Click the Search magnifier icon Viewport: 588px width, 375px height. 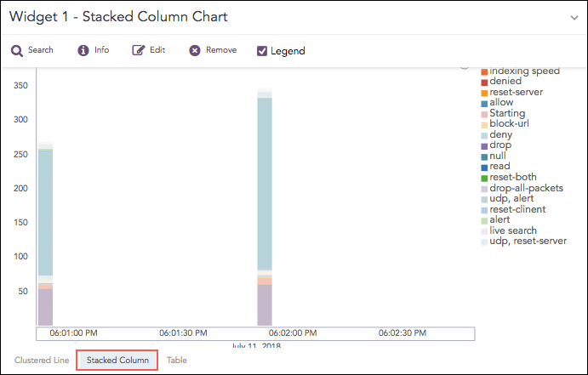[16, 50]
